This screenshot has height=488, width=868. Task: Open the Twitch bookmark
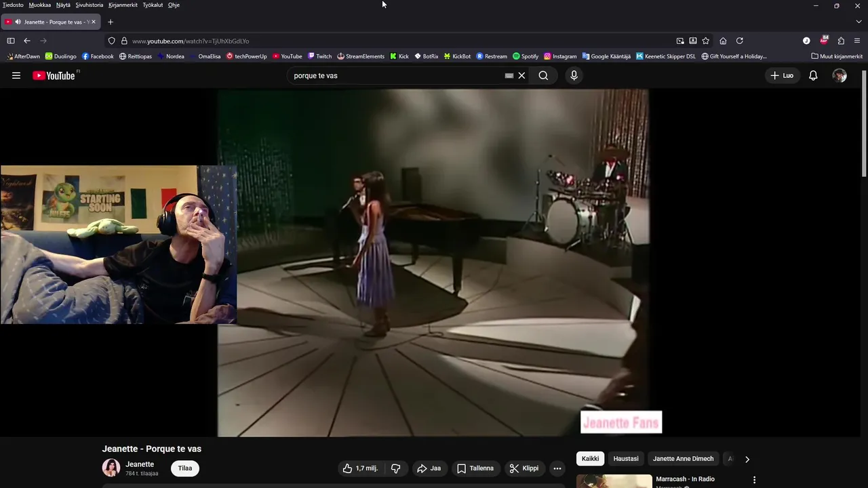319,56
